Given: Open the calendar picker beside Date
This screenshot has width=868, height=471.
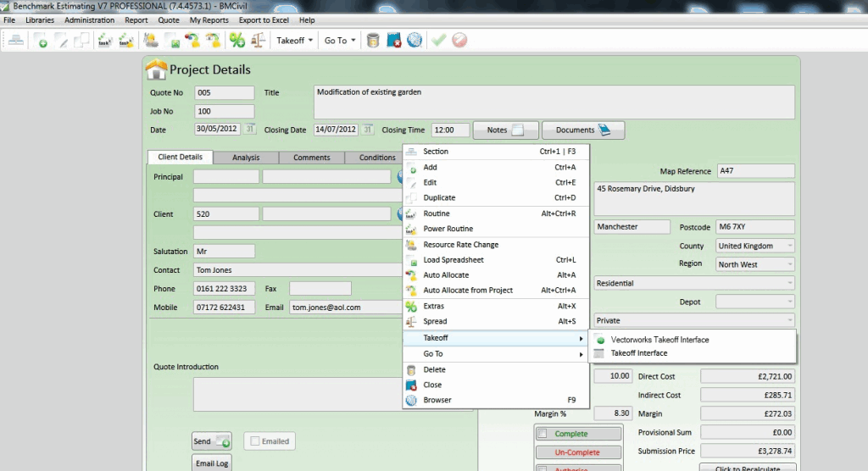Looking at the screenshot, I should coord(250,129).
